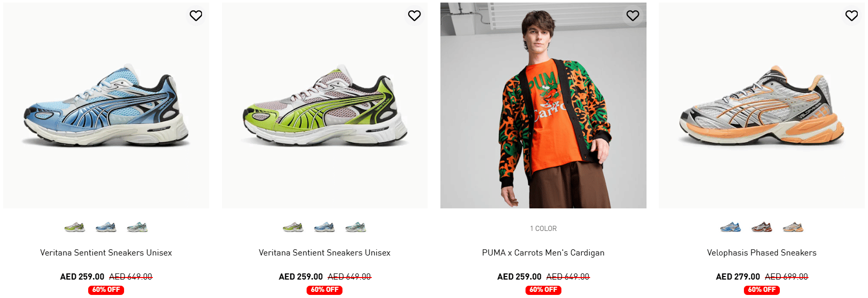Choose teal-grey swatch under blue Veritana sneaker
Viewport: 868px width, 298px height.
pos(137,227)
